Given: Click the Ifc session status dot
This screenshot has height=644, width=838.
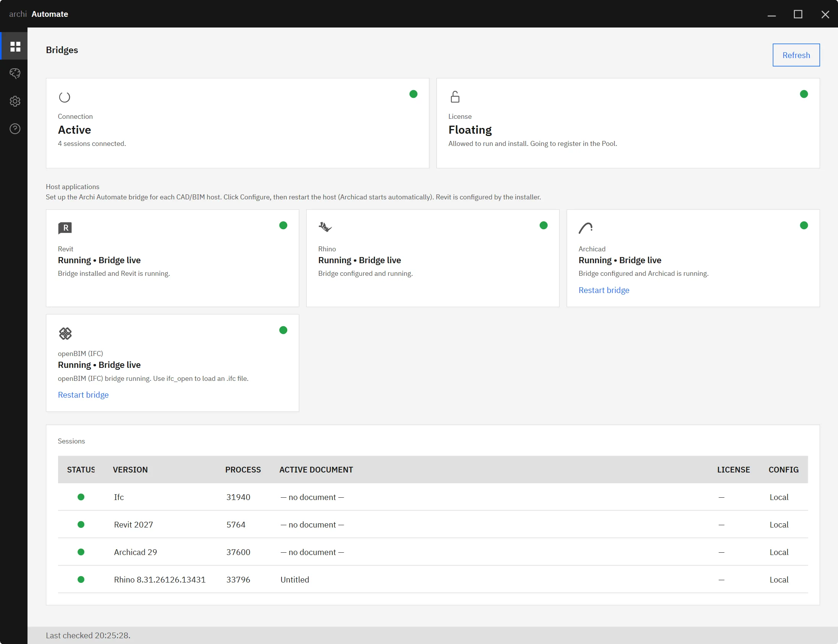Looking at the screenshot, I should tap(81, 497).
